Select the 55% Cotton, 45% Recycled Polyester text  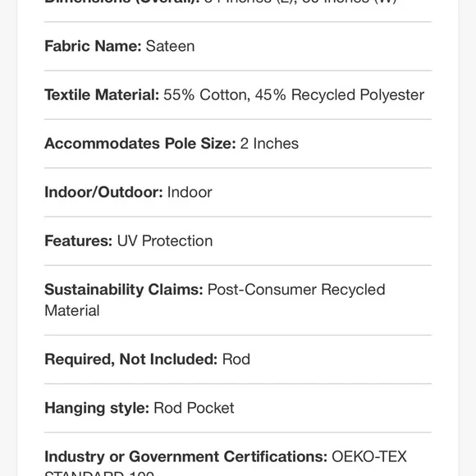(294, 94)
